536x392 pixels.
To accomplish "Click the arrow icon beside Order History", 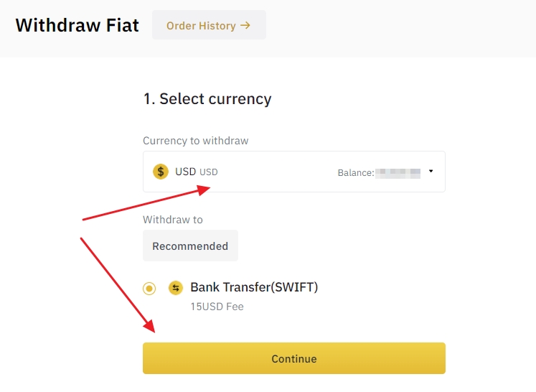I will point(245,25).
